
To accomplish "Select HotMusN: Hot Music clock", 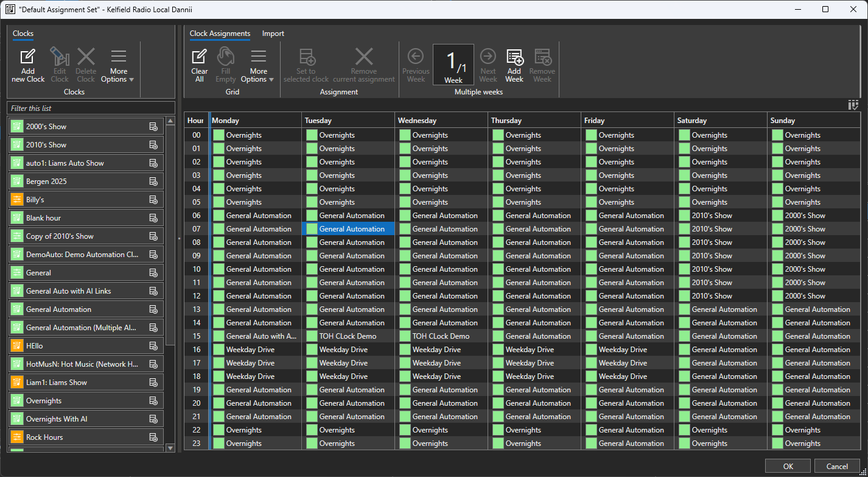I will coord(86,364).
